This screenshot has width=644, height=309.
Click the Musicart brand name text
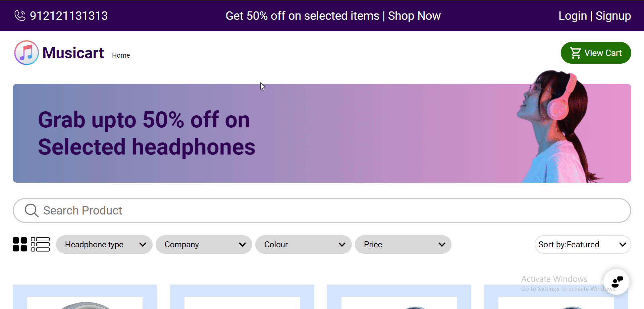73,53
